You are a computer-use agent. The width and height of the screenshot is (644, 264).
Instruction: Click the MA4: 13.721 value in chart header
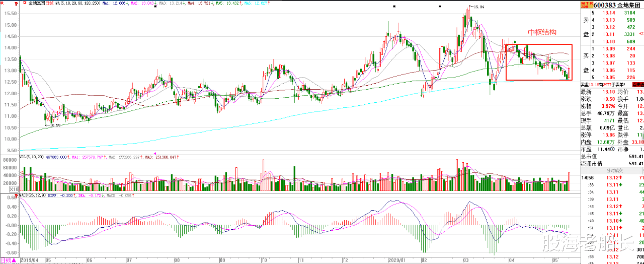(x=200, y=3)
